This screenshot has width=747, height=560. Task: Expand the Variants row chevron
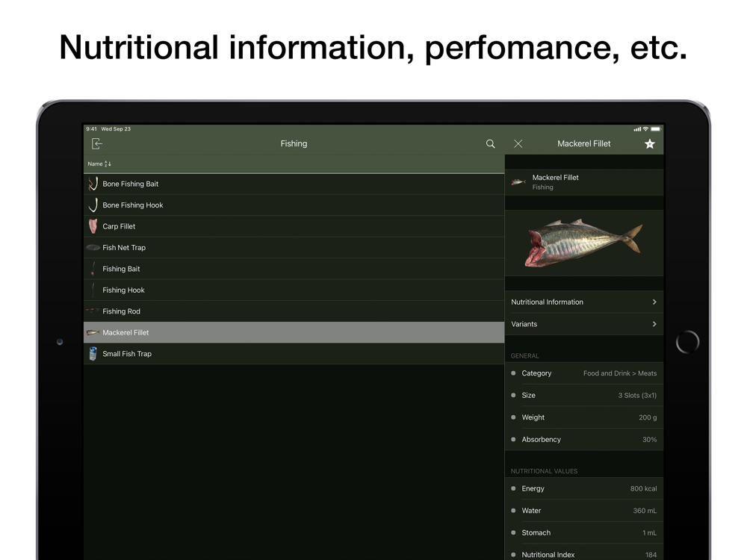click(x=654, y=324)
